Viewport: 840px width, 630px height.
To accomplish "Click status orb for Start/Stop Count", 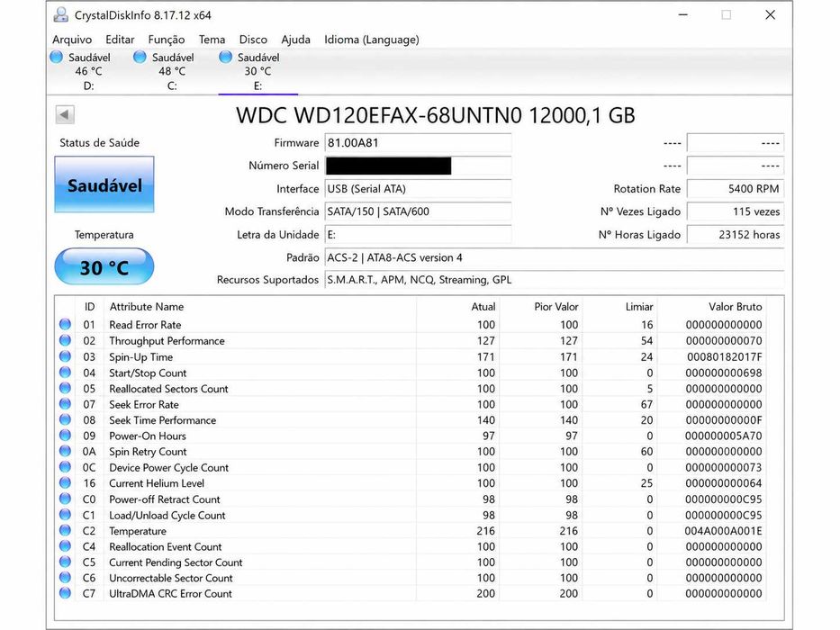I will [x=66, y=373].
